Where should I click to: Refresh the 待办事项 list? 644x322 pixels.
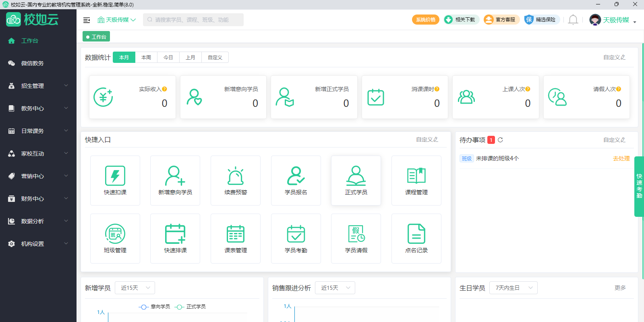[500, 140]
